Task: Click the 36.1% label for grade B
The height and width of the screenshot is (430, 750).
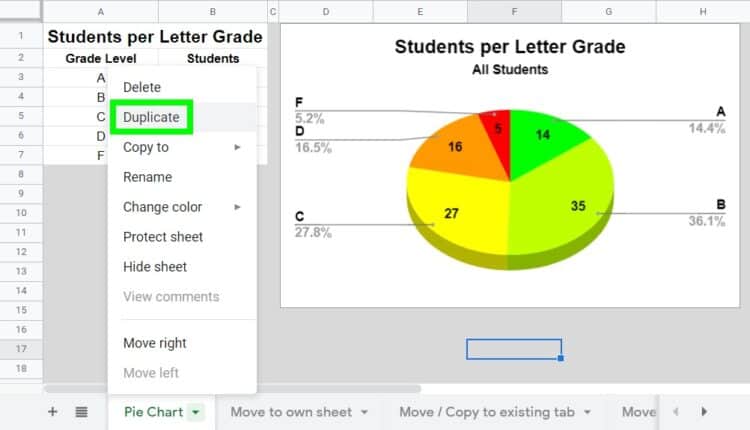Action: coord(707,221)
